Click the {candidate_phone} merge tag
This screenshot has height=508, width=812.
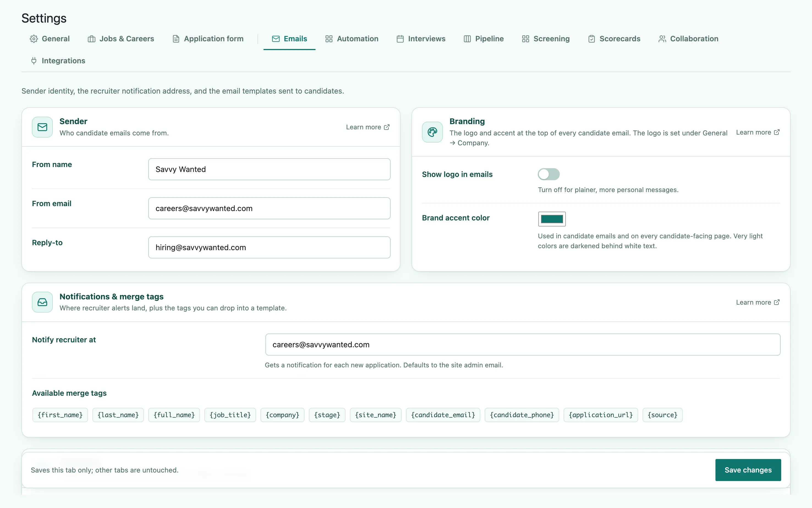(x=522, y=415)
